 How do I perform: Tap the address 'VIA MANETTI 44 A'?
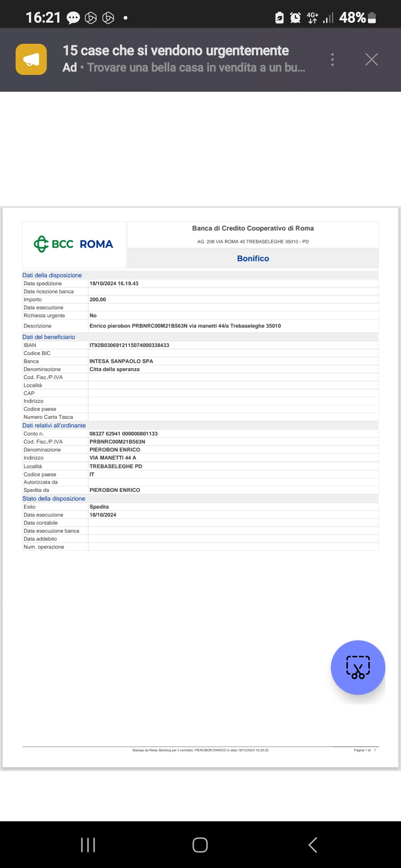(x=113, y=458)
